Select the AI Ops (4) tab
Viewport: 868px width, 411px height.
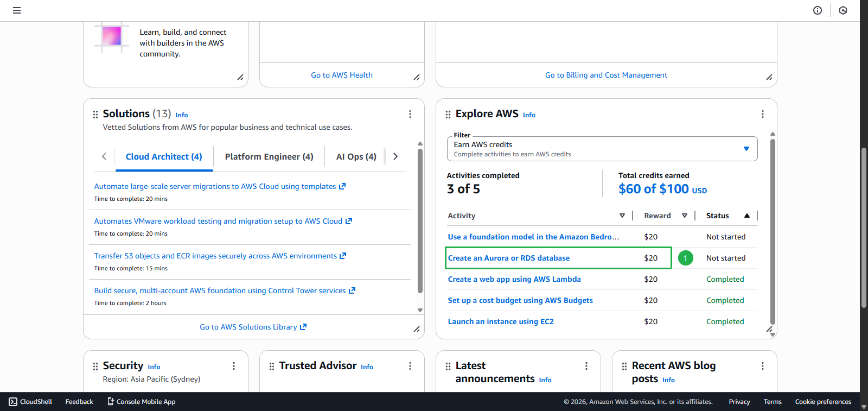(356, 156)
